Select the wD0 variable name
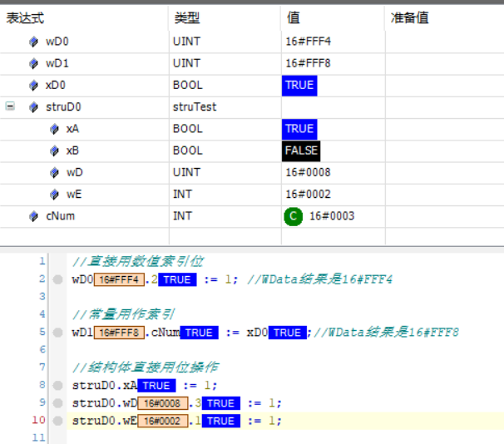The width and height of the screenshot is (504, 444). (57, 42)
